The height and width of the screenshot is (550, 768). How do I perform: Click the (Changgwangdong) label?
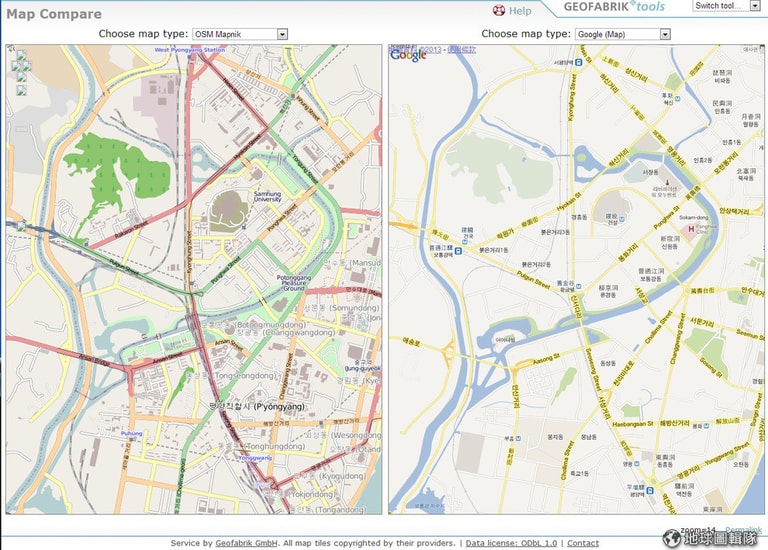[299, 333]
